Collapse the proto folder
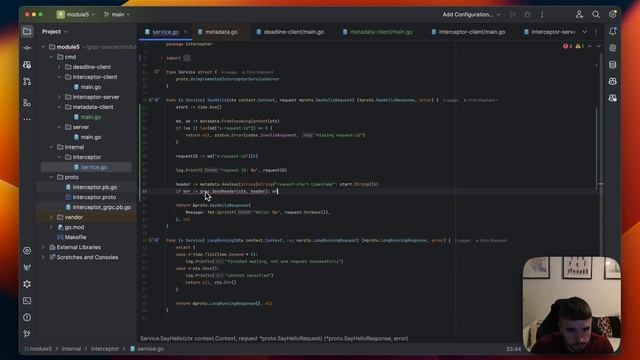 coord(51,177)
